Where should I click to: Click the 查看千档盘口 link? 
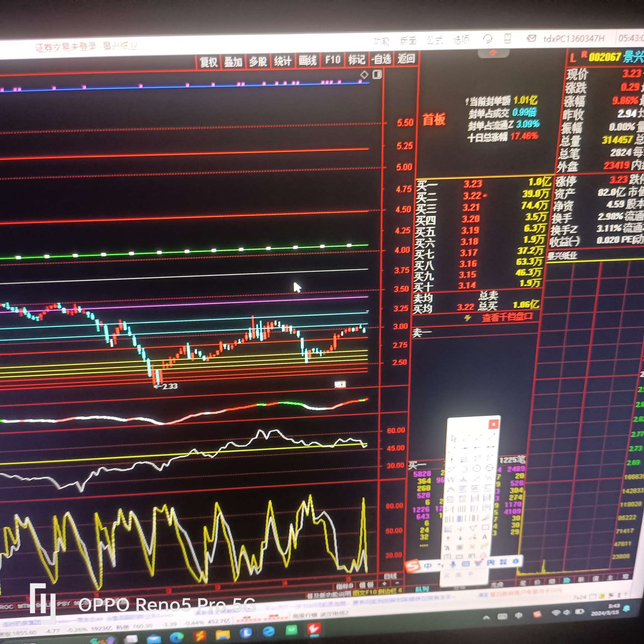[x=507, y=317]
